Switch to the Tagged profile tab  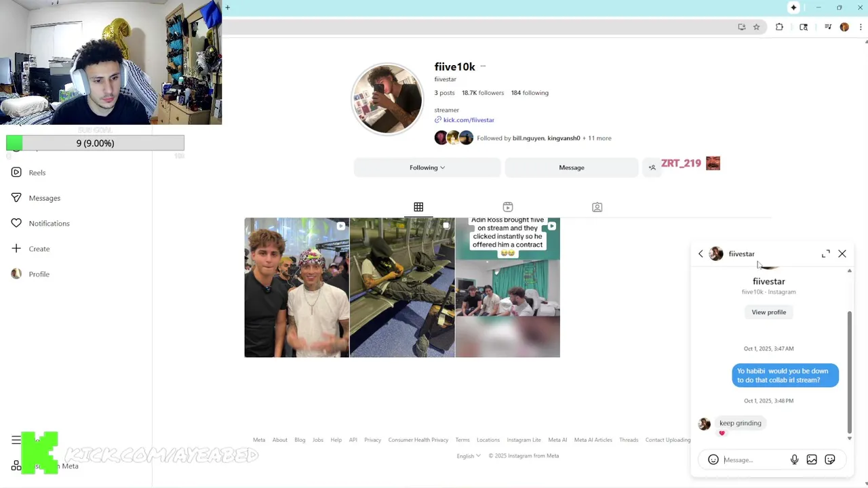pos(597,207)
